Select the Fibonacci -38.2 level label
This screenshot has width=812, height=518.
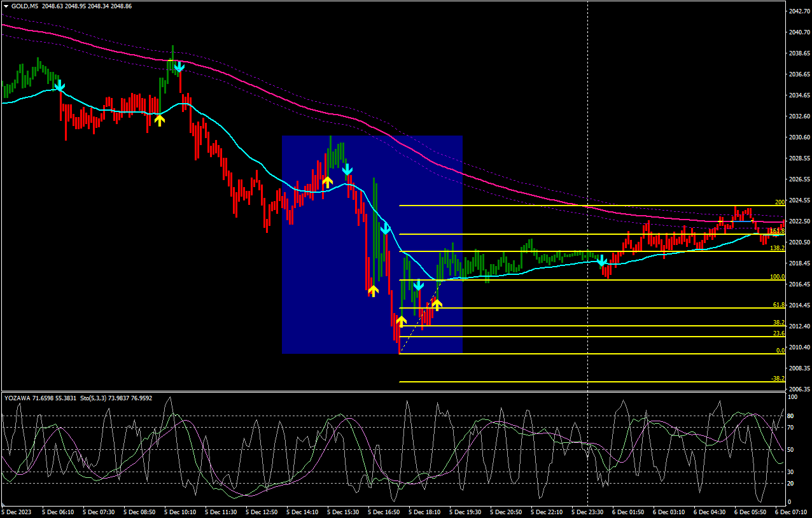(x=778, y=379)
